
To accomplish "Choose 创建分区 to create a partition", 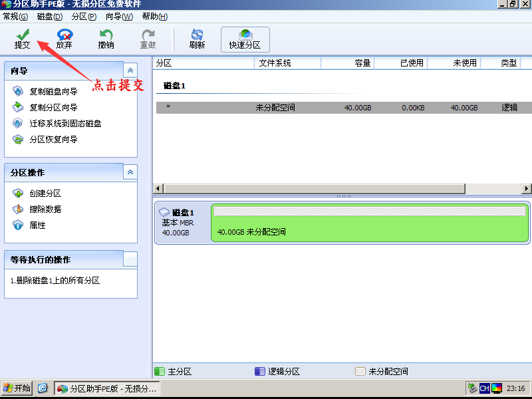I will pyautogui.click(x=37, y=193).
